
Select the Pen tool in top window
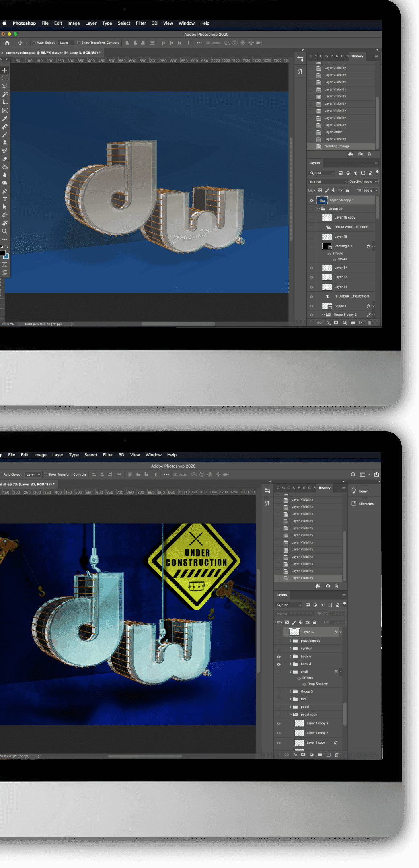pos(5,191)
